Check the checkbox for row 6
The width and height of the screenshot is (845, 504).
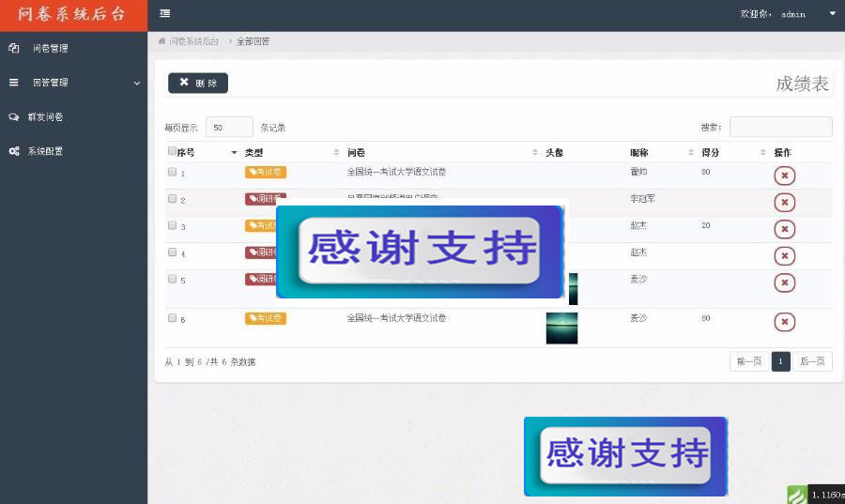172,318
